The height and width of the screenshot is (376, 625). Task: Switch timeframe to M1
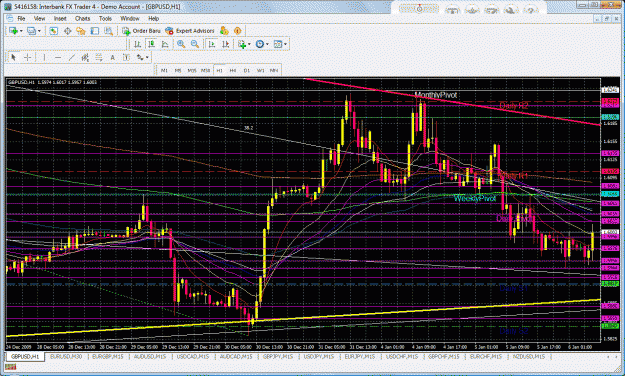164,71
